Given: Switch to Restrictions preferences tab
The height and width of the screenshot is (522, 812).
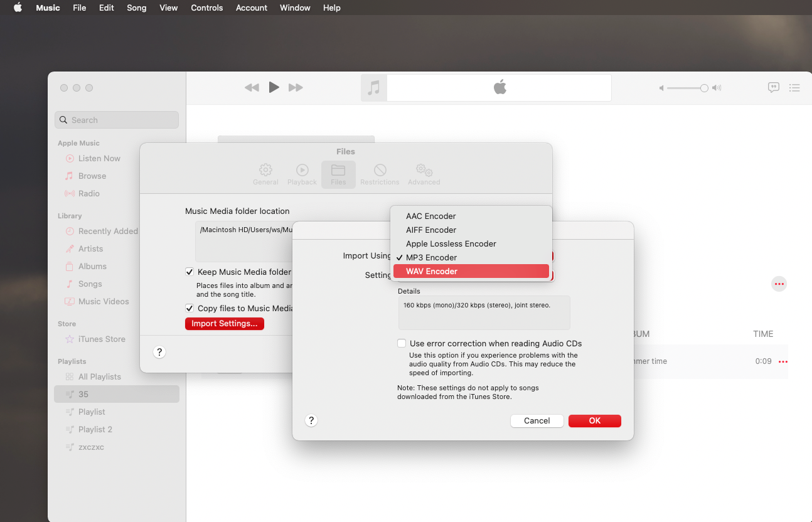Looking at the screenshot, I should point(380,174).
